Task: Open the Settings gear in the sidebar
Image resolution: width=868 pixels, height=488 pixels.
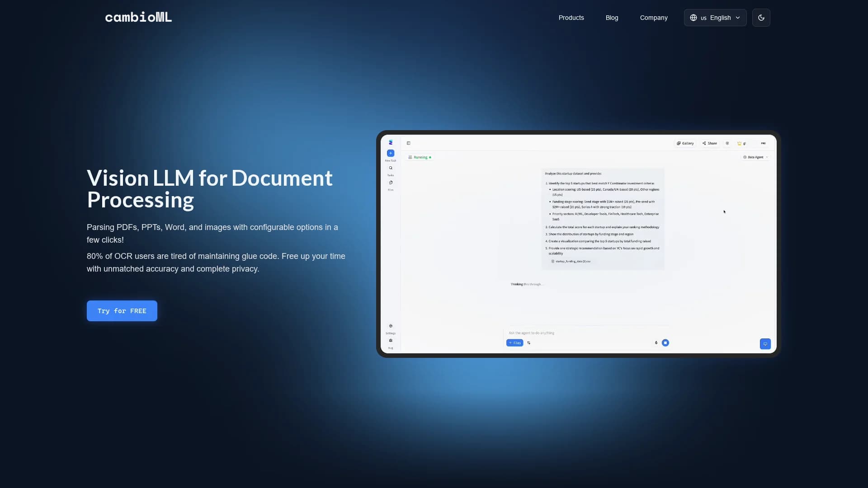Action: pos(391,326)
